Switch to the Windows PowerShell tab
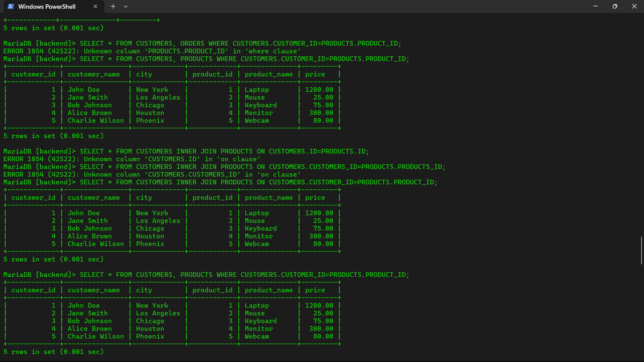The width and height of the screenshot is (644, 362). (x=48, y=6)
